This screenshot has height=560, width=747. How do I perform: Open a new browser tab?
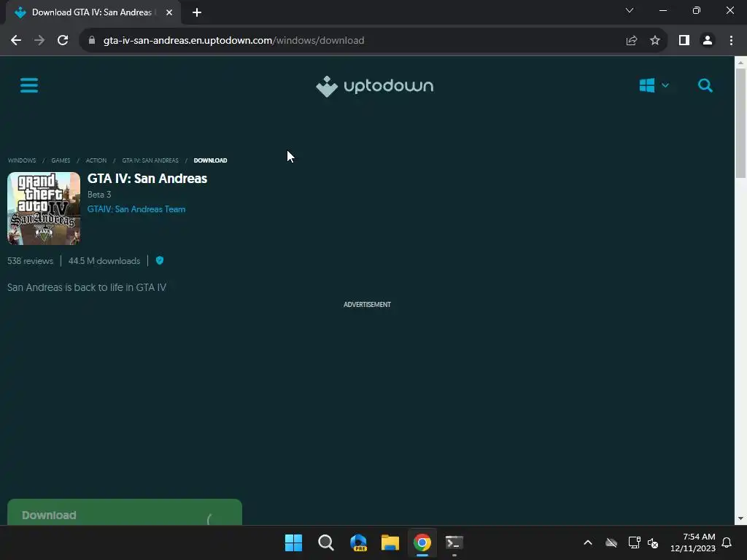click(x=197, y=12)
